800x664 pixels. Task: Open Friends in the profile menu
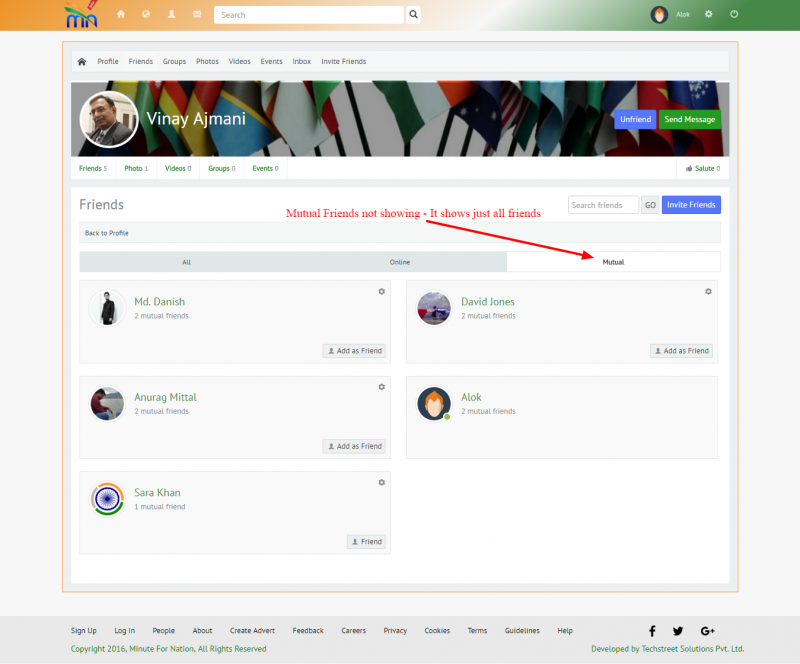(141, 61)
